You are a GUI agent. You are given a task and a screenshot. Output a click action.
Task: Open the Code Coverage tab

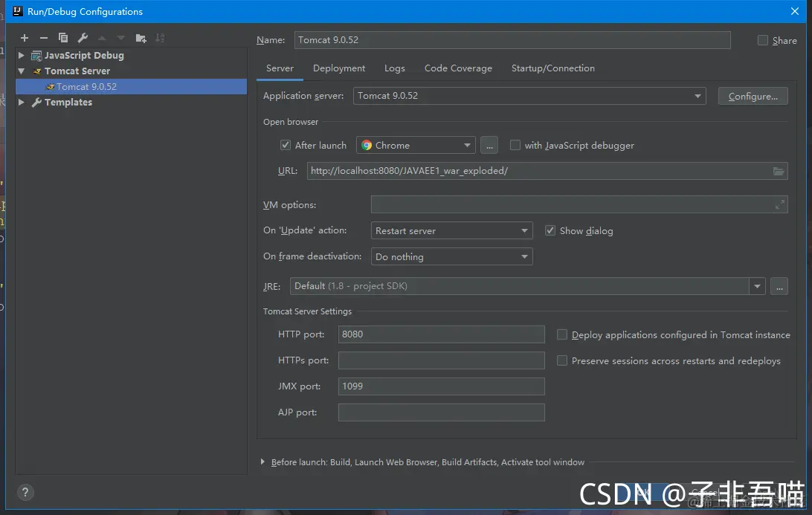(458, 68)
